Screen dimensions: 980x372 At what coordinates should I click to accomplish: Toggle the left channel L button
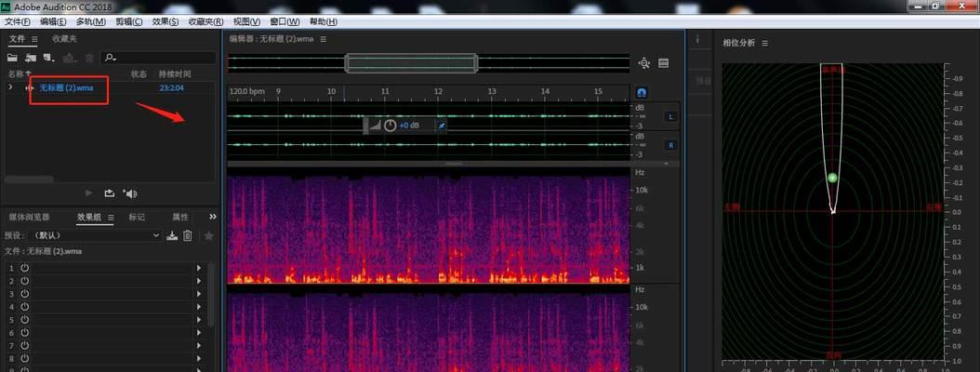click(x=670, y=116)
